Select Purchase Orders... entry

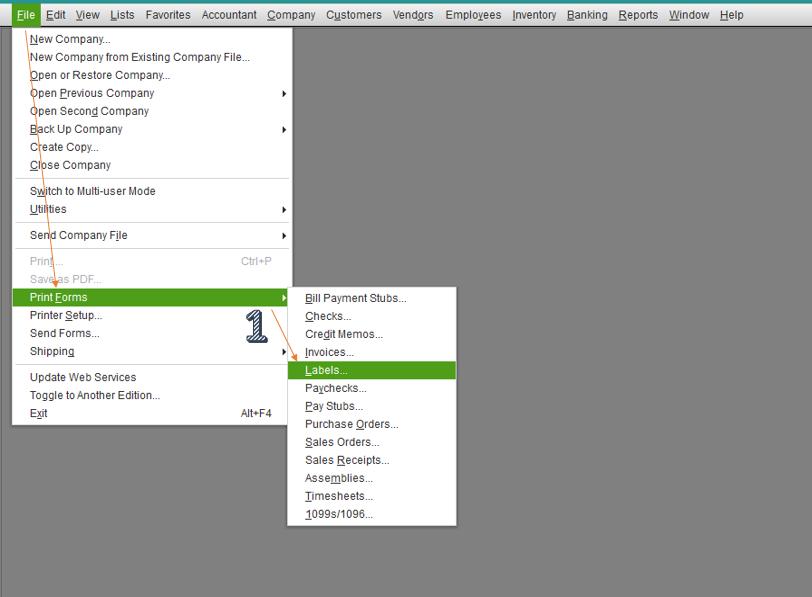[372, 424]
